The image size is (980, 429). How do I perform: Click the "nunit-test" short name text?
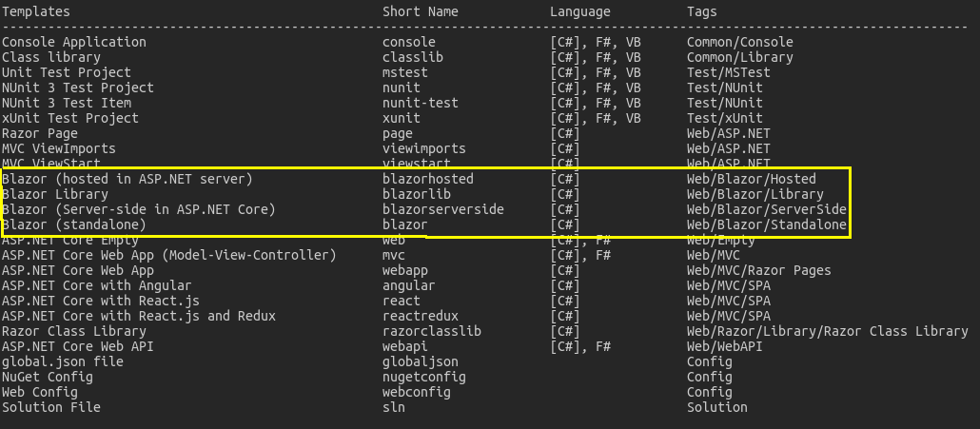pyautogui.click(x=421, y=103)
